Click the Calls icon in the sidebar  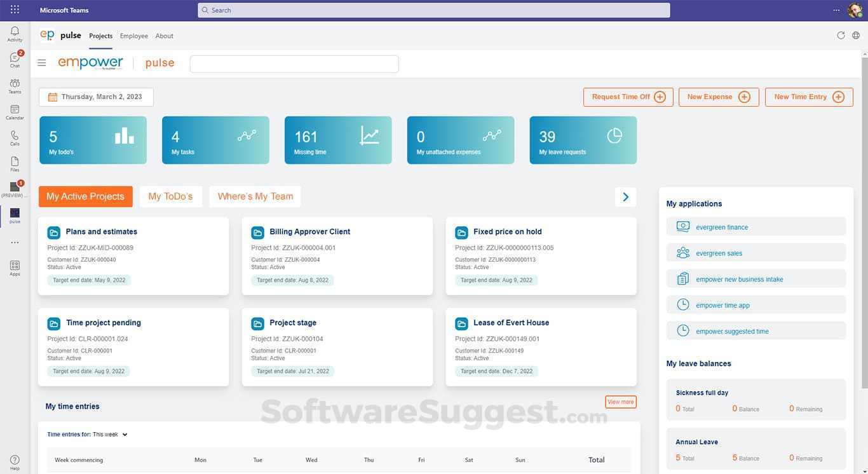(13, 135)
